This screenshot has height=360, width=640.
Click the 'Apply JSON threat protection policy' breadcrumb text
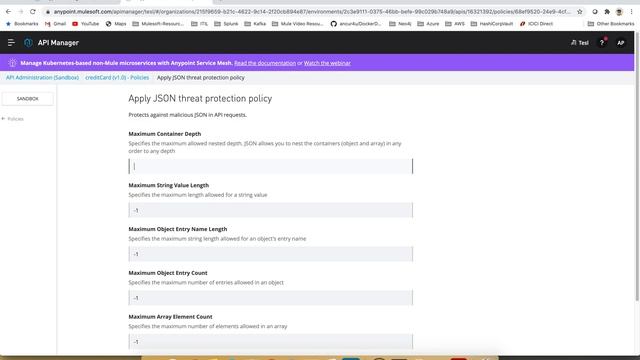tap(200, 78)
